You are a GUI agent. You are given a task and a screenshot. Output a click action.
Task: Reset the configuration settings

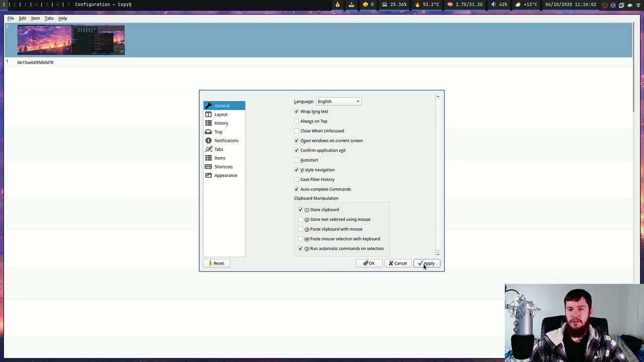(216, 263)
